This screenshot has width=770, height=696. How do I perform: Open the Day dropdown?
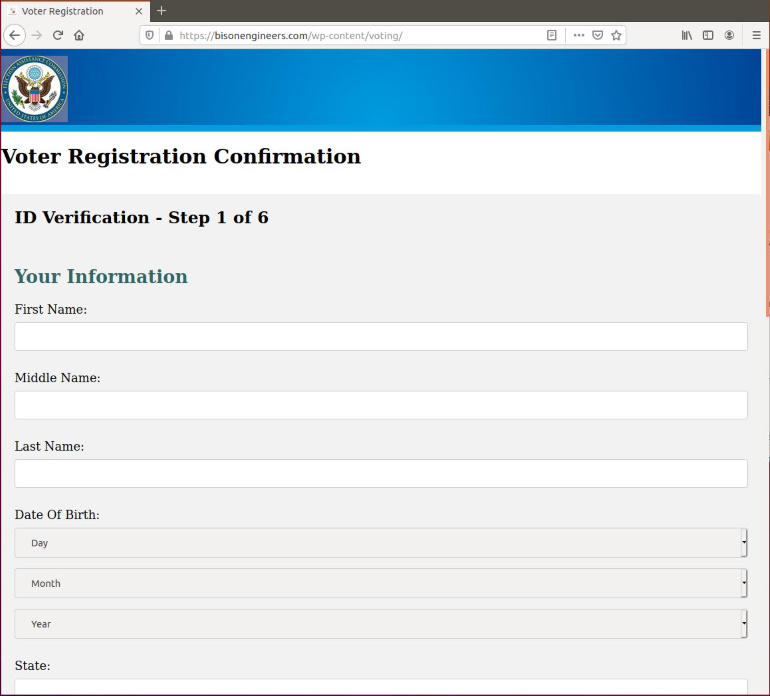click(x=381, y=543)
